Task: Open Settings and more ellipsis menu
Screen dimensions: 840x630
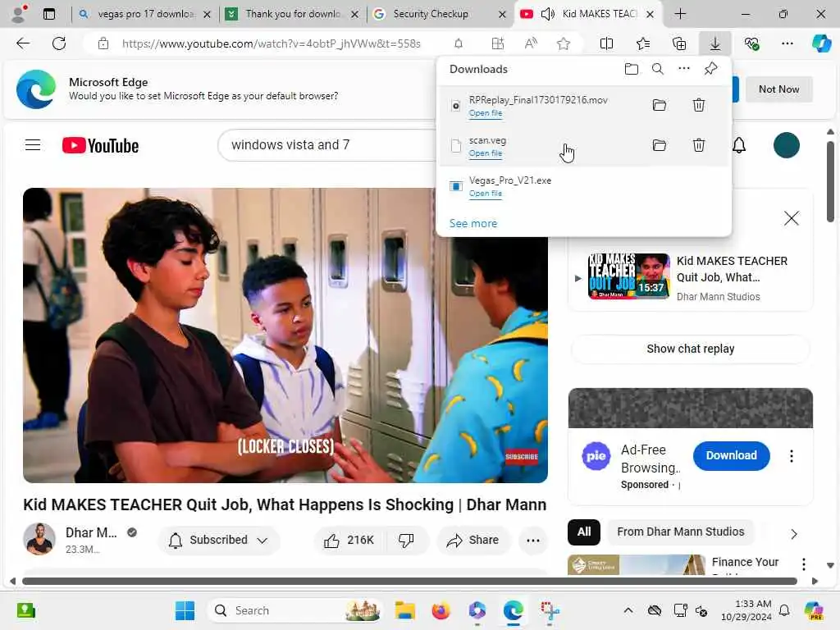Action: pyautogui.click(x=787, y=43)
